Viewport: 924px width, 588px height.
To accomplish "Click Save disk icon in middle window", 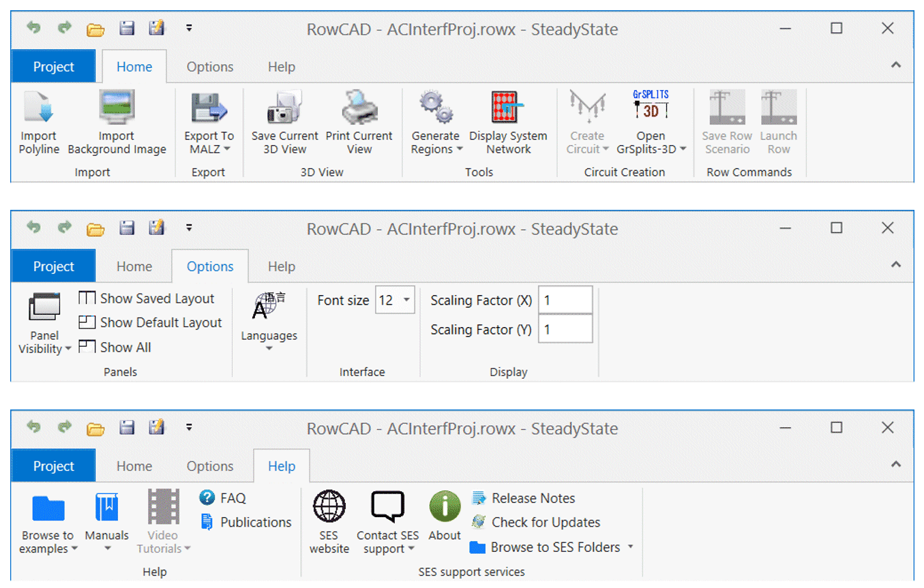I will point(127,228).
